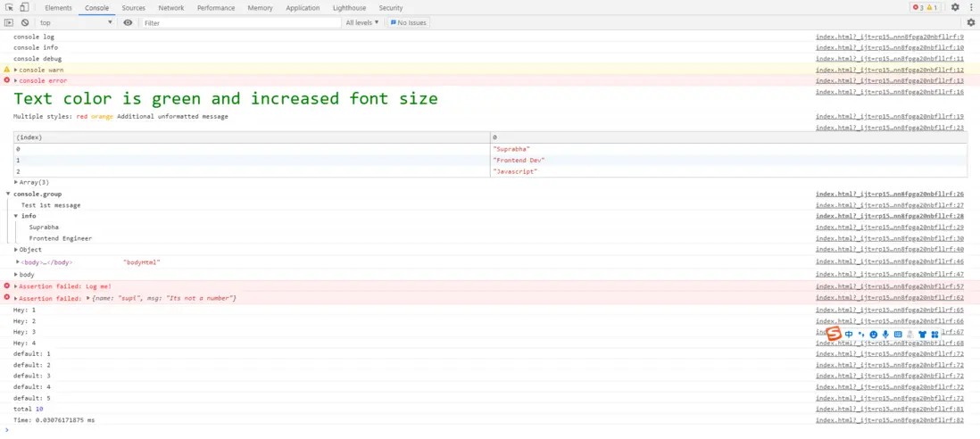Toggle Chinese input mode in Sogou bar

pos(849,334)
